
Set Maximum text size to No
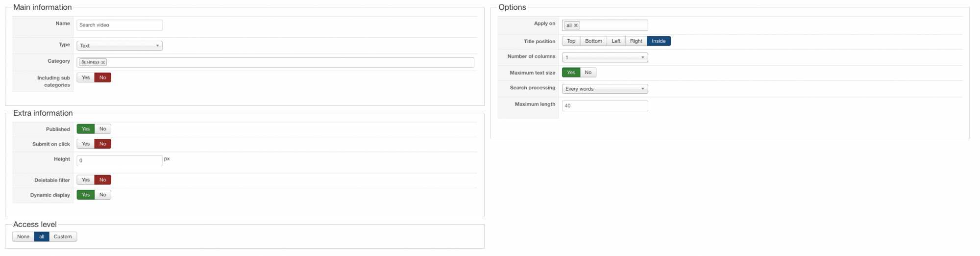click(588, 73)
